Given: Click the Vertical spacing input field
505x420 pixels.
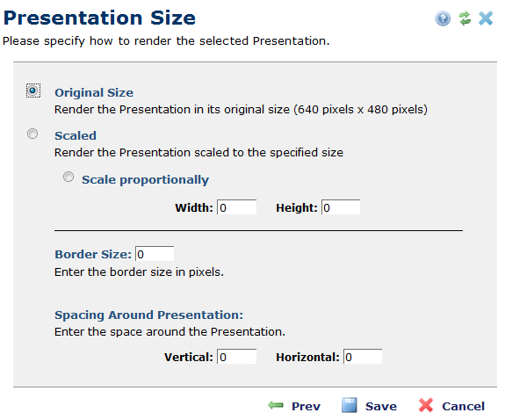Looking at the screenshot, I should pyautogui.click(x=237, y=357).
